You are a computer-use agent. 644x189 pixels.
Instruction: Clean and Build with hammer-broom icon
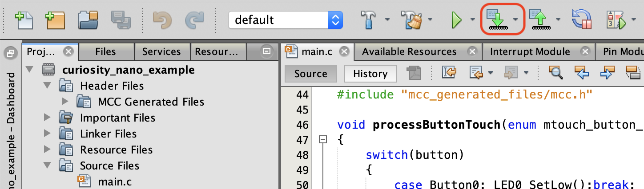(x=411, y=20)
